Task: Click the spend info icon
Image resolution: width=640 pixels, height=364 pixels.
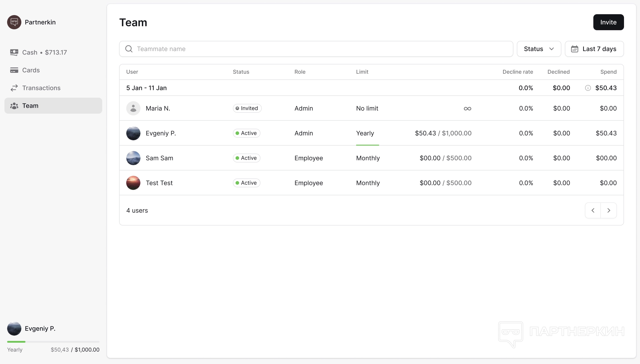Action: click(588, 88)
